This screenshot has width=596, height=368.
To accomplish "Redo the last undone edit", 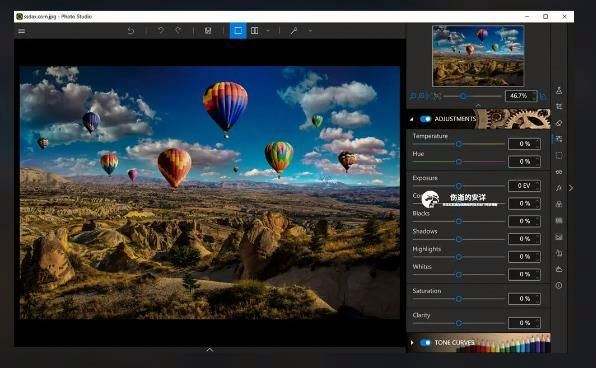I will 178,30.
